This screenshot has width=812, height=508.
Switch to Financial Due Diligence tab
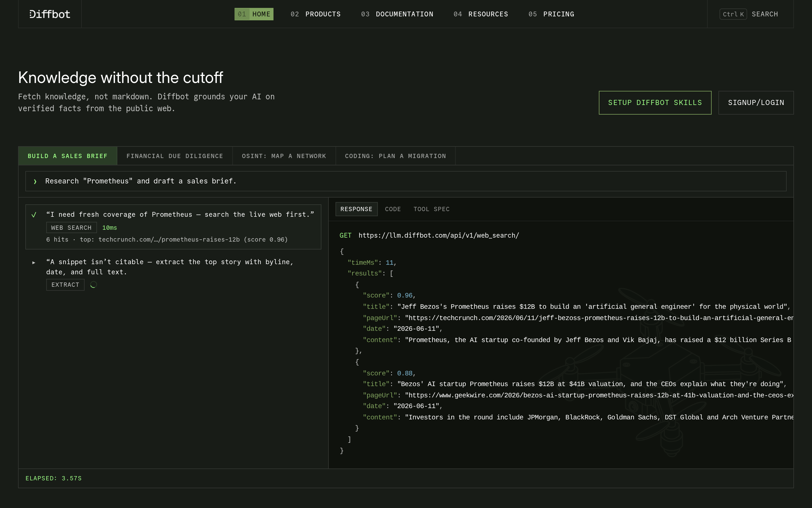pyautogui.click(x=175, y=156)
